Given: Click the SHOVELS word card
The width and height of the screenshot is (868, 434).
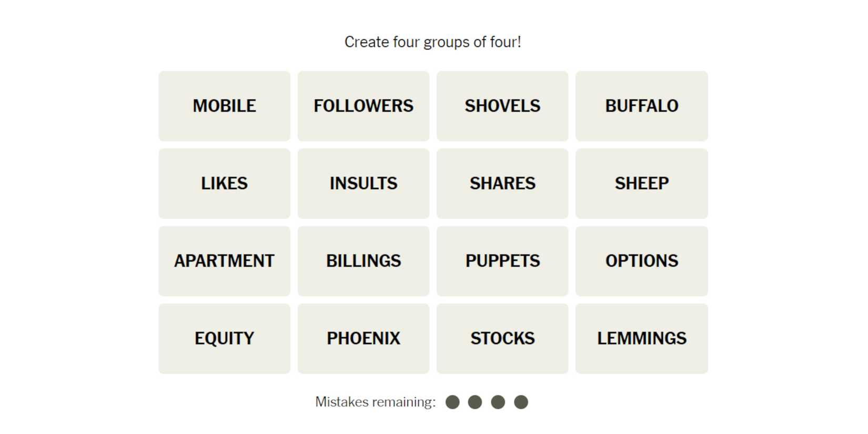Looking at the screenshot, I should coord(502,106).
